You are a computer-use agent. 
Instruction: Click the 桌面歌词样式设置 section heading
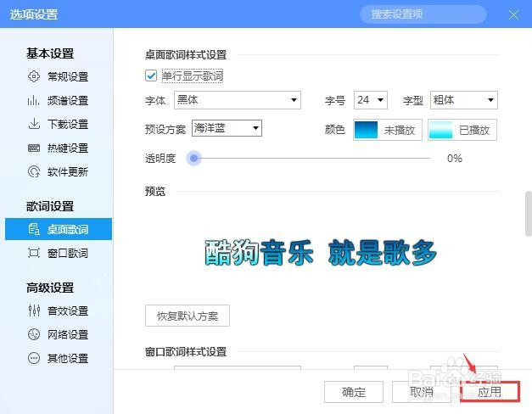pos(186,54)
